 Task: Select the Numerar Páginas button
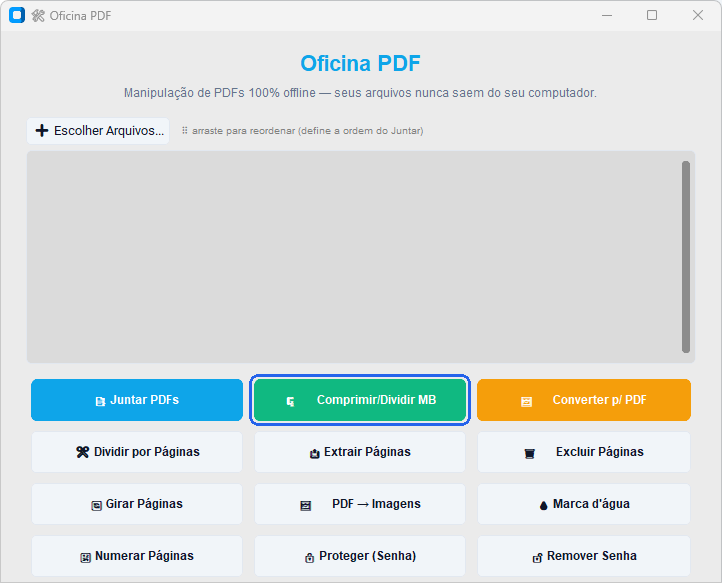(137, 556)
